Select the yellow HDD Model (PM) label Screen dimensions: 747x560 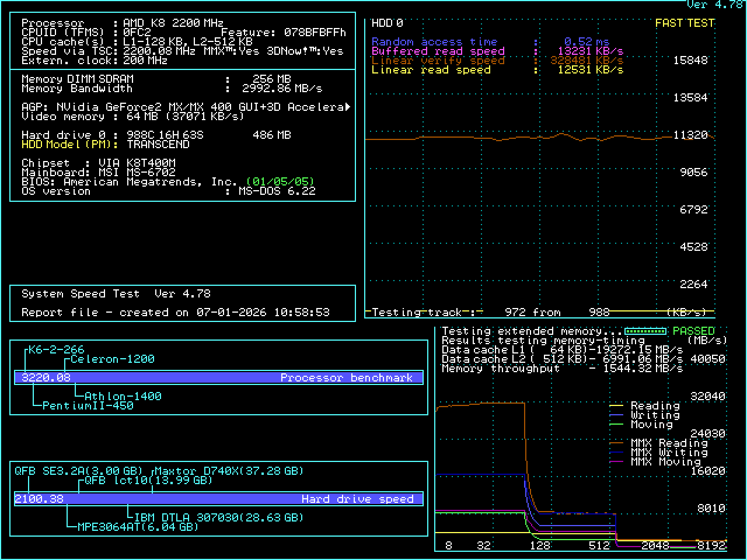click(69, 144)
